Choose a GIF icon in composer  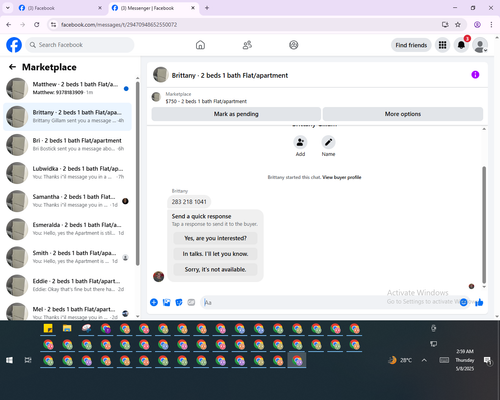pyautogui.click(x=191, y=302)
